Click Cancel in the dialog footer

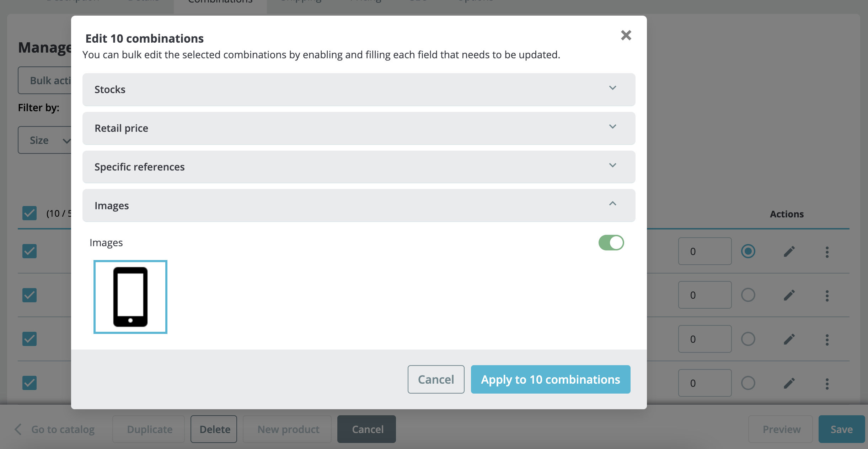(436, 379)
